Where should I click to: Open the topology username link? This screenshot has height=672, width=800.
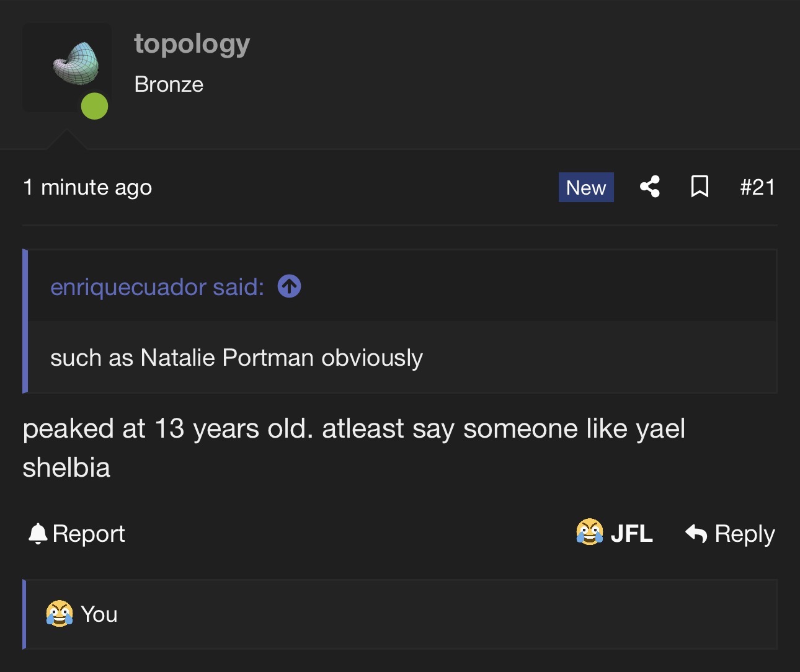(192, 44)
